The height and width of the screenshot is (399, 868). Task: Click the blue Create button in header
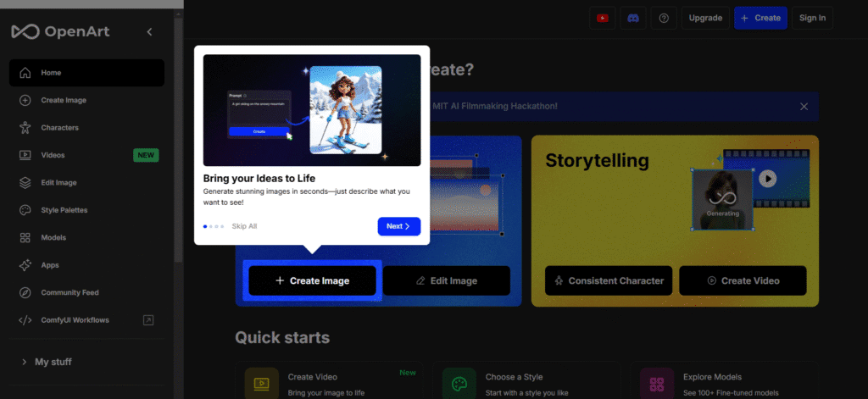pos(760,18)
